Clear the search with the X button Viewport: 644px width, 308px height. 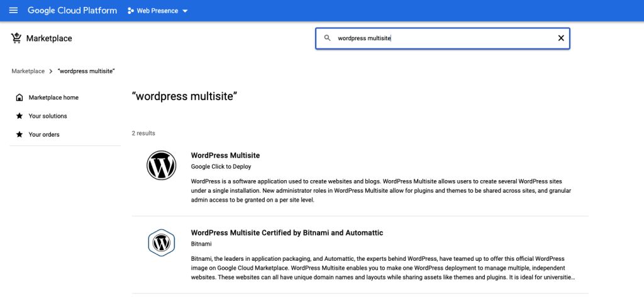tap(561, 38)
